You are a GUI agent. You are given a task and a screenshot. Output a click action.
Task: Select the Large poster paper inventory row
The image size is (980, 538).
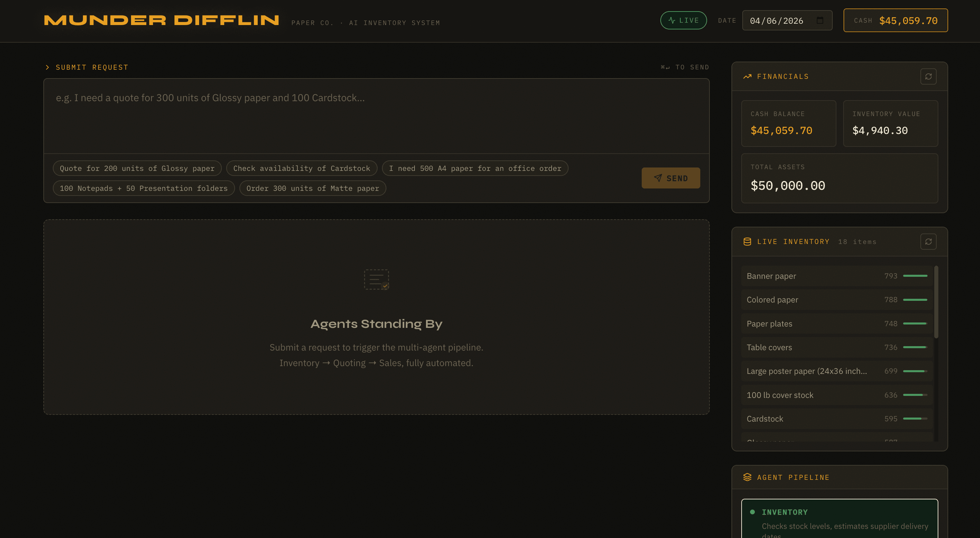click(x=836, y=371)
